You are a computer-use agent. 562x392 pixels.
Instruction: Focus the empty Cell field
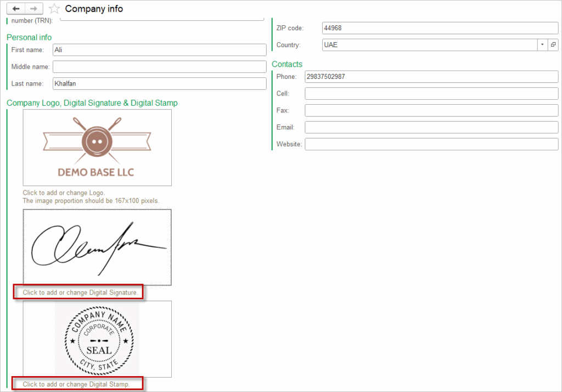pyautogui.click(x=431, y=94)
